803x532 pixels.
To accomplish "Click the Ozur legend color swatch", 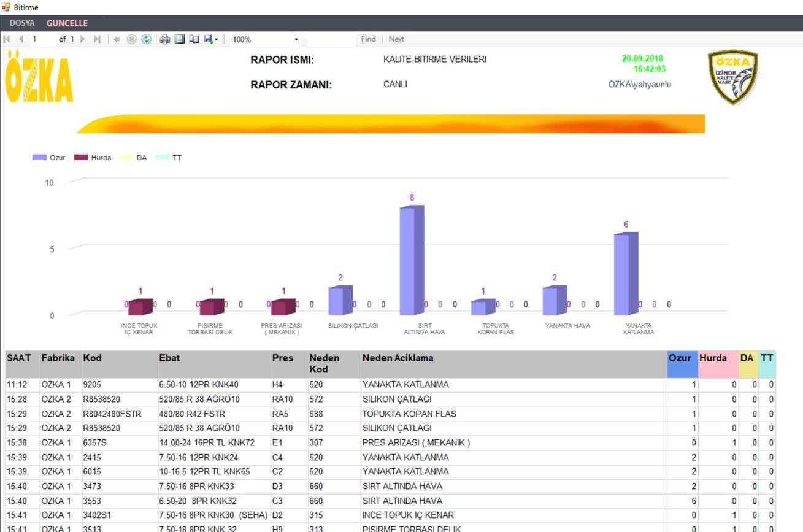I will point(39,158).
